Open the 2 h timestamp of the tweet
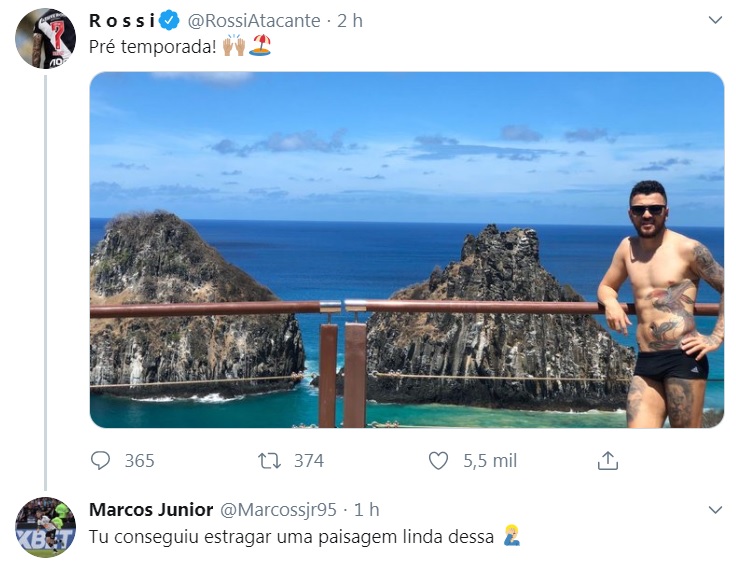 (x=350, y=21)
